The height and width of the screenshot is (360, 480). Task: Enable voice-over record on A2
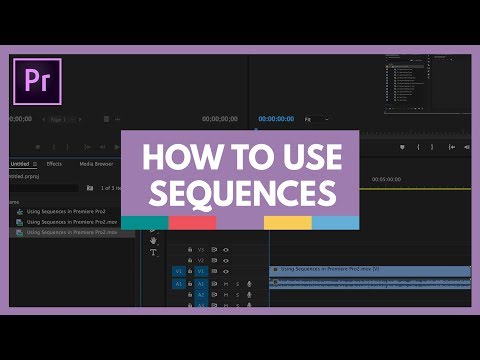[249, 295]
